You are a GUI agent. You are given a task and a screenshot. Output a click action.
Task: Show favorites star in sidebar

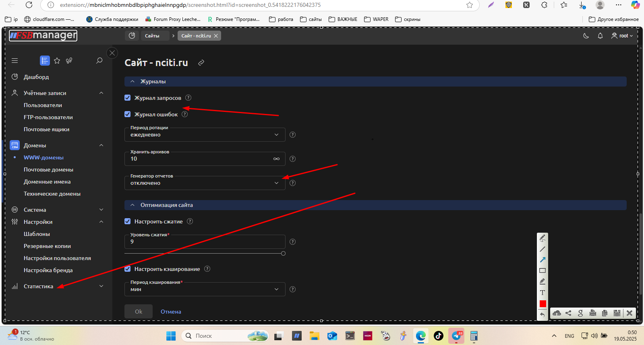click(x=57, y=60)
